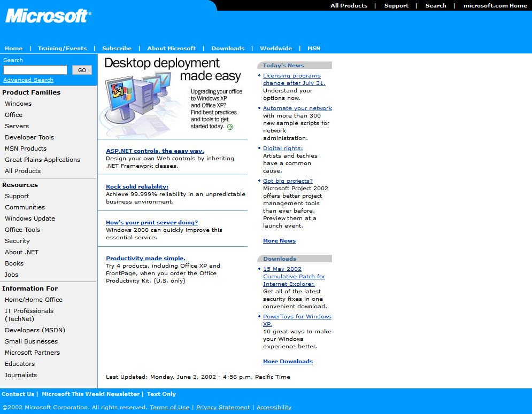Open Windows Update under Resources
This screenshot has width=532, height=414.
click(x=30, y=218)
